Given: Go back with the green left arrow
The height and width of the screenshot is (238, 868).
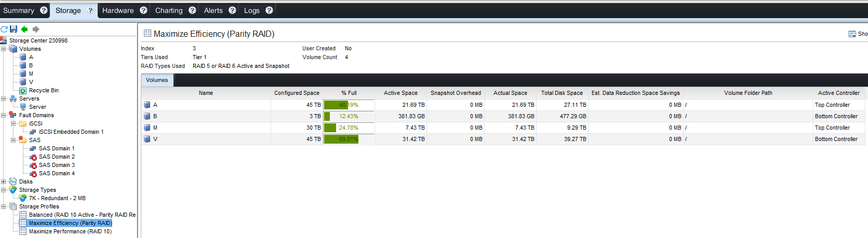Looking at the screenshot, I should pos(24,30).
